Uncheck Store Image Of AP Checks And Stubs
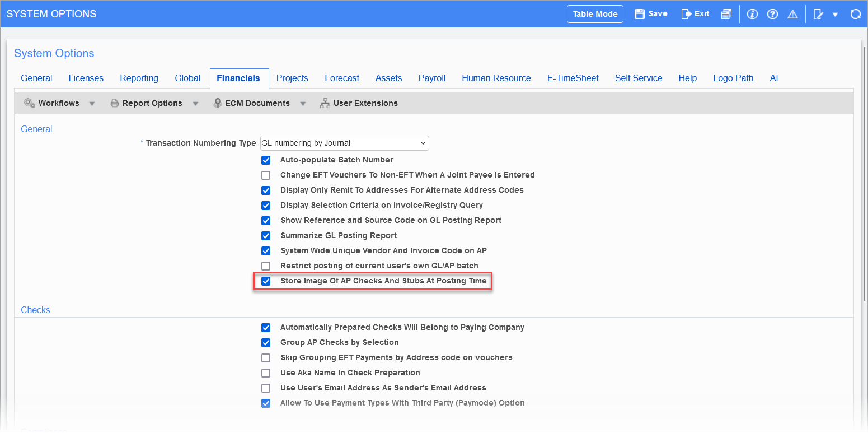Screen dimensions: 868x433 [x=266, y=281]
